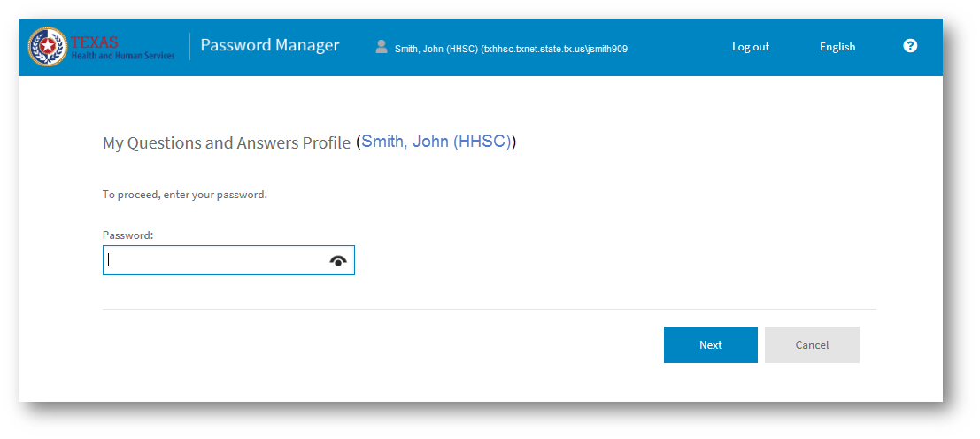
Task: Click the divider line above the Next button
Action: (x=490, y=309)
